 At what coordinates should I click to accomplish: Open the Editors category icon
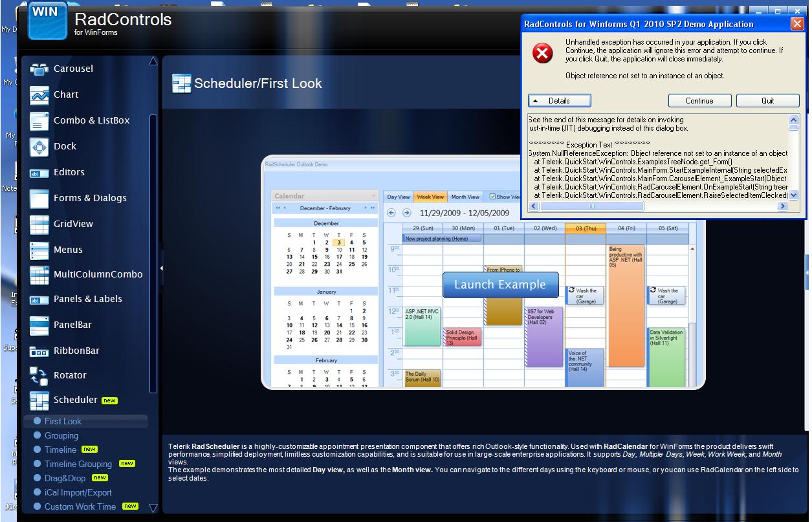coord(39,173)
